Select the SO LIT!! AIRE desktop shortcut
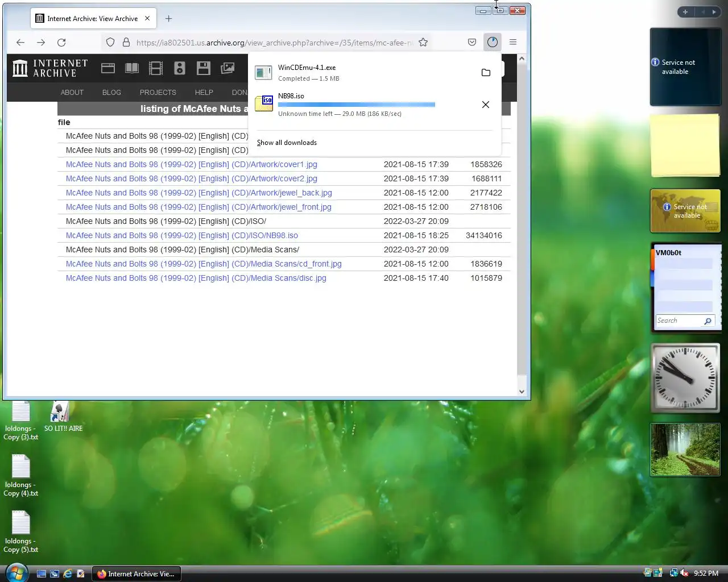728x582 pixels. tap(63, 417)
